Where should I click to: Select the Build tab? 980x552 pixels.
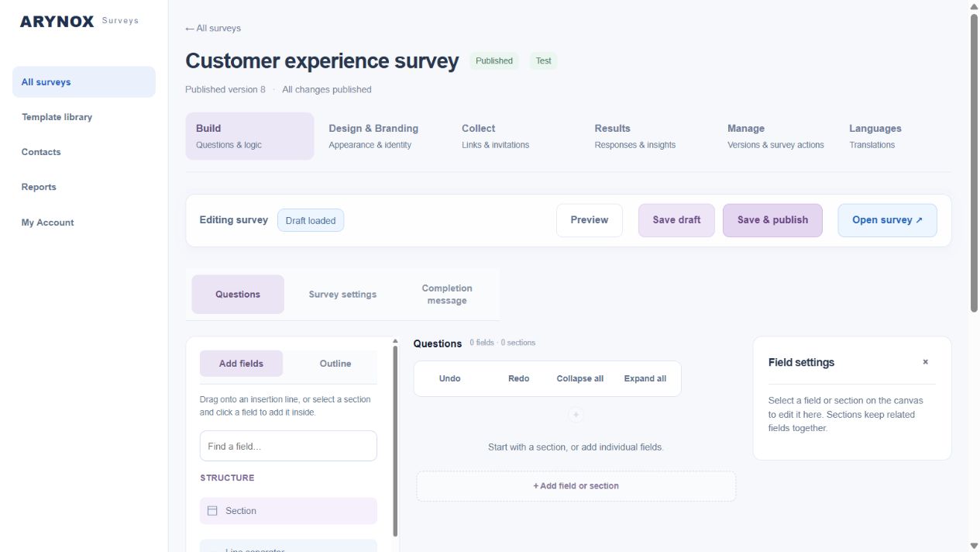pos(249,136)
